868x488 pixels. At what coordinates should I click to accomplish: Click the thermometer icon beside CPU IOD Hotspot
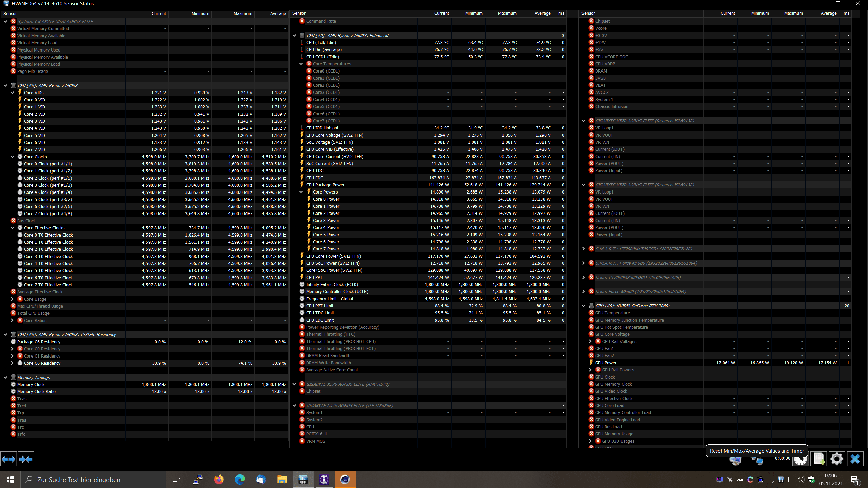pos(302,128)
